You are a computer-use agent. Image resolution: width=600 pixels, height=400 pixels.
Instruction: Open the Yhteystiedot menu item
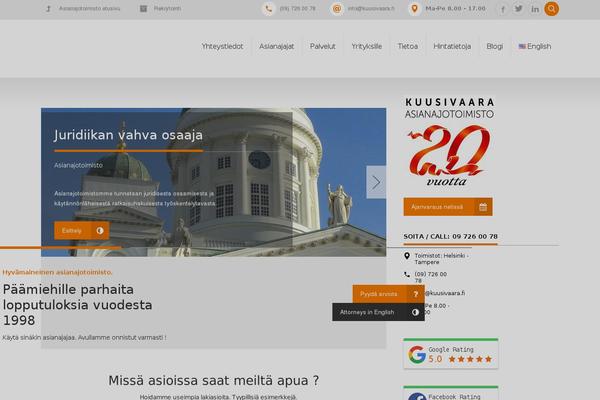point(222,46)
